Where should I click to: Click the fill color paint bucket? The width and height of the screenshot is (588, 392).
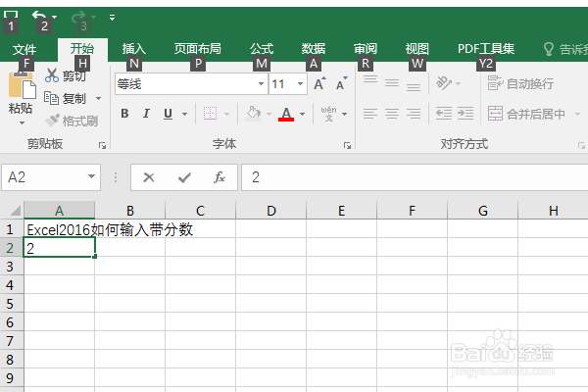click(x=253, y=114)
